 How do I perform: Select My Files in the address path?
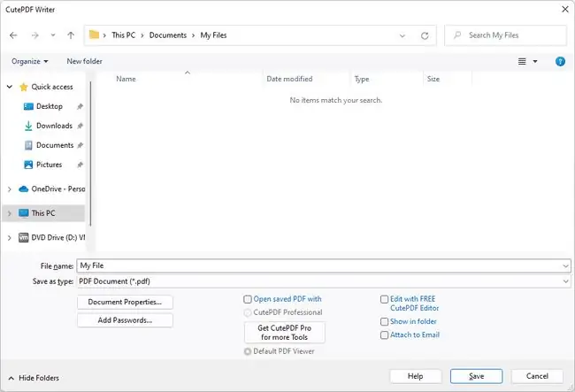tap(213, 35)
